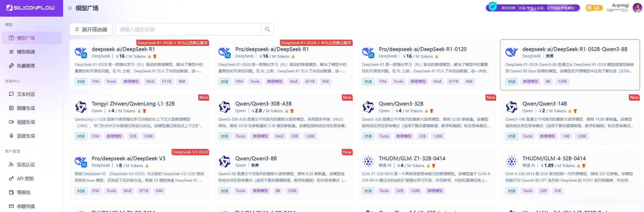Viewport: 644px width, 212px height.
Task: Click the red DeepSeek-V3-0324 badge
Action: pos(190,152)
